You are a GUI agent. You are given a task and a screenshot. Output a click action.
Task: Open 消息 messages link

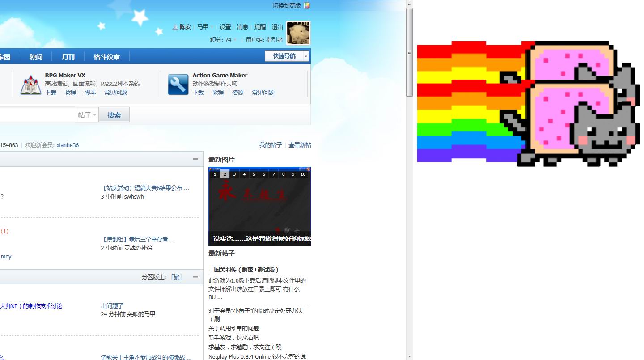(242, 27)
